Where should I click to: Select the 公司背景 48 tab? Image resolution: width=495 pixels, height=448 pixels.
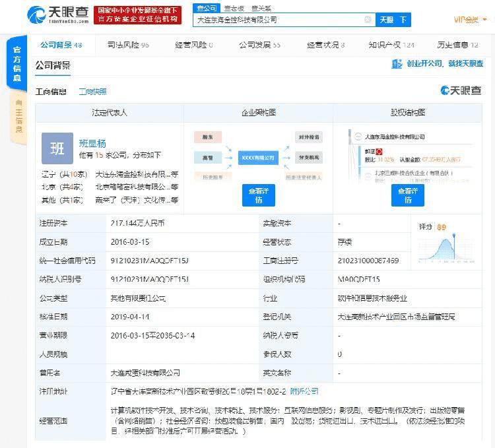(x=61, y=45)
